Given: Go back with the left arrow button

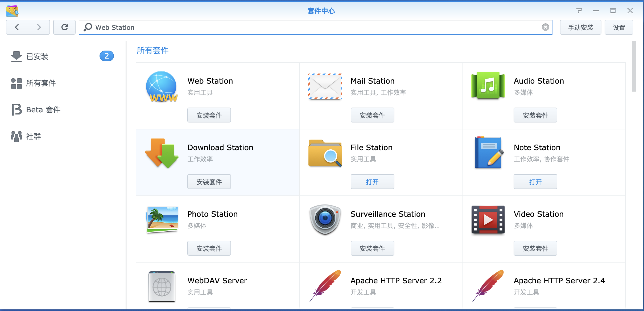Looking at the screenshot, I should click(x=17, y=27).
